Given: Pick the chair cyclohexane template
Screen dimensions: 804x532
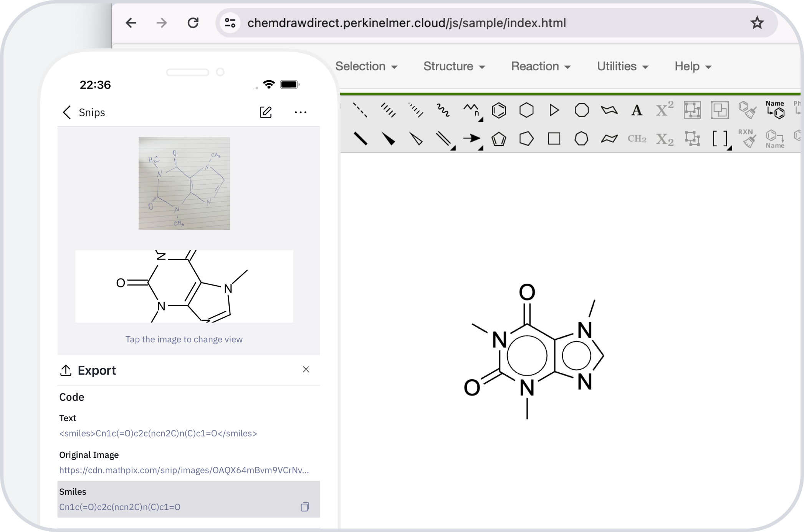Looking at the screenshot, I should tap(609, 110).
